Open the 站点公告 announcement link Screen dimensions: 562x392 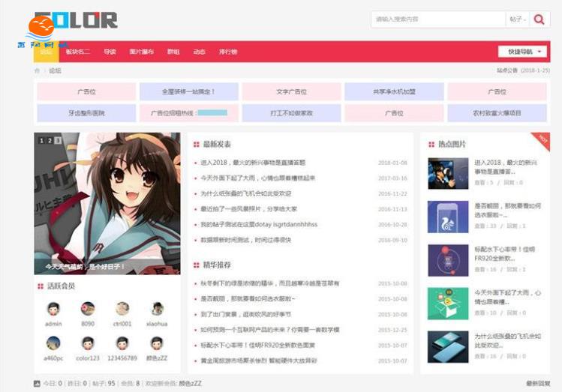pyautogui.click(x=506, y=70)
